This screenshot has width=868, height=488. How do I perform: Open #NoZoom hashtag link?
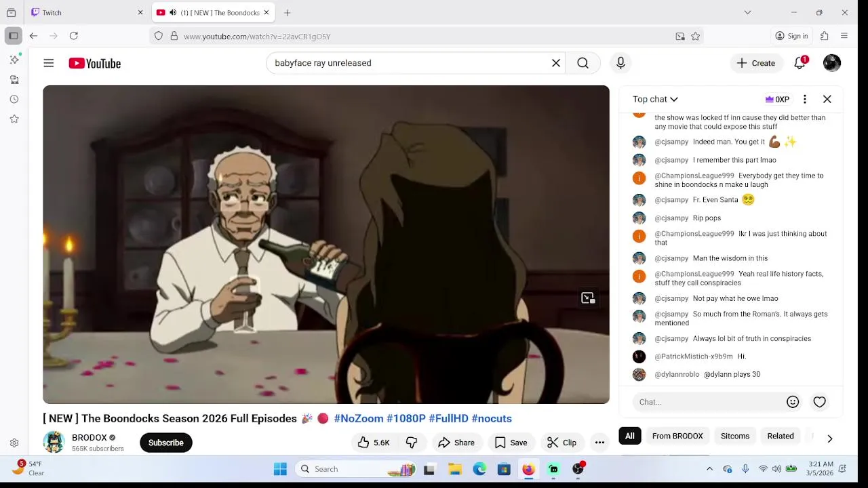[359, 418]
